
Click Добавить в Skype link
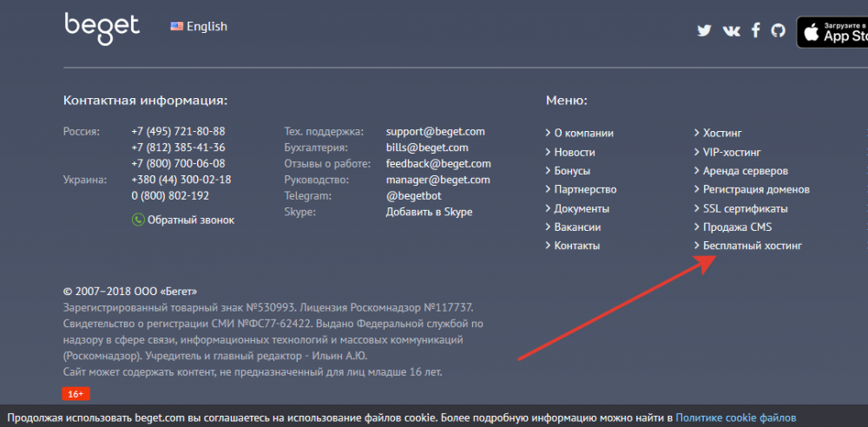[429, 212]
